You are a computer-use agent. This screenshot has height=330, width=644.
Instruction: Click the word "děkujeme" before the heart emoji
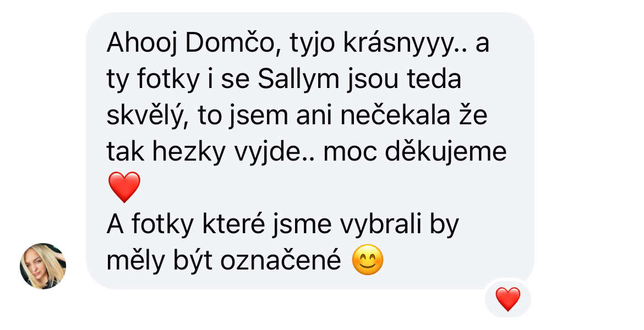(446, 152)
